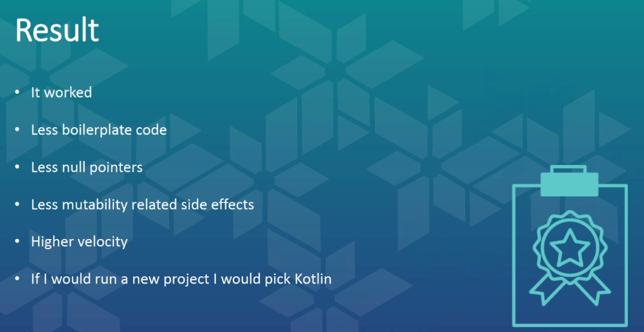This screenshot has height=332, width=644.
Task: Click the bullet before the mutability line
Action: click(18, 204)
